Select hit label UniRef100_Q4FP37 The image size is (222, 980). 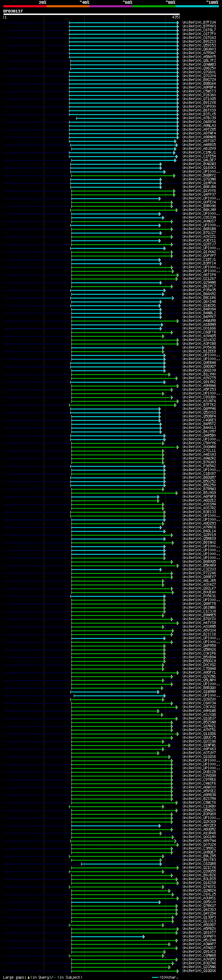(x=199, y=195)
